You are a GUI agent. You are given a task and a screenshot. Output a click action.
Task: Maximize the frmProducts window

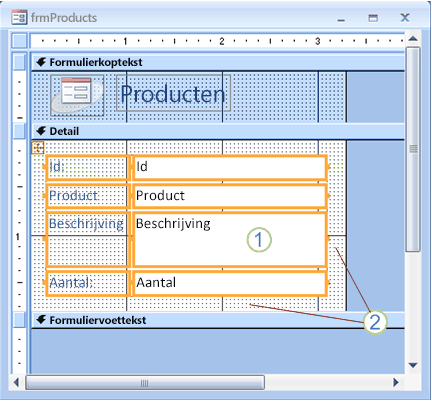(373, 18)
